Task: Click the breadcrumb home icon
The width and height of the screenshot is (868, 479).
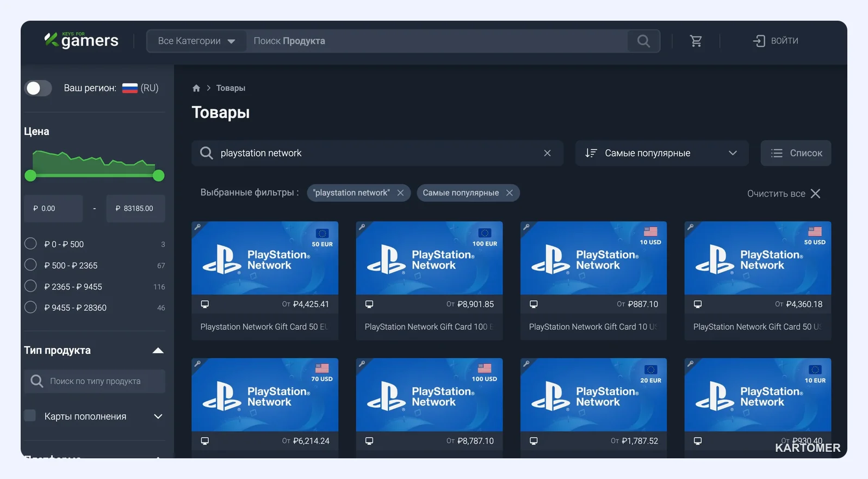Action: pos(196,88)
